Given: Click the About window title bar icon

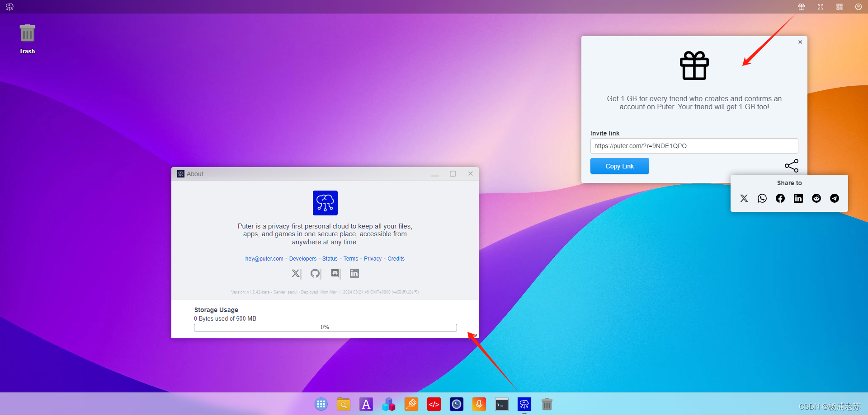Looking at the screenshot, I should coord(181,174).
